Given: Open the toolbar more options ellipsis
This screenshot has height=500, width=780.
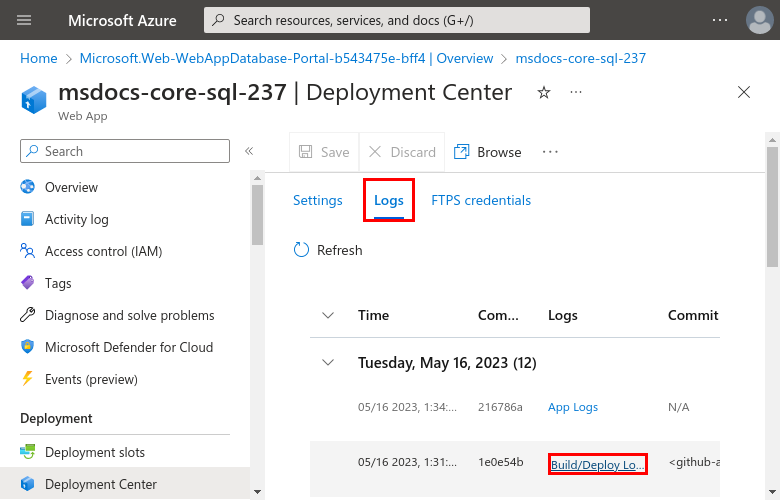Looking at the screenshot, I should 550,152.
